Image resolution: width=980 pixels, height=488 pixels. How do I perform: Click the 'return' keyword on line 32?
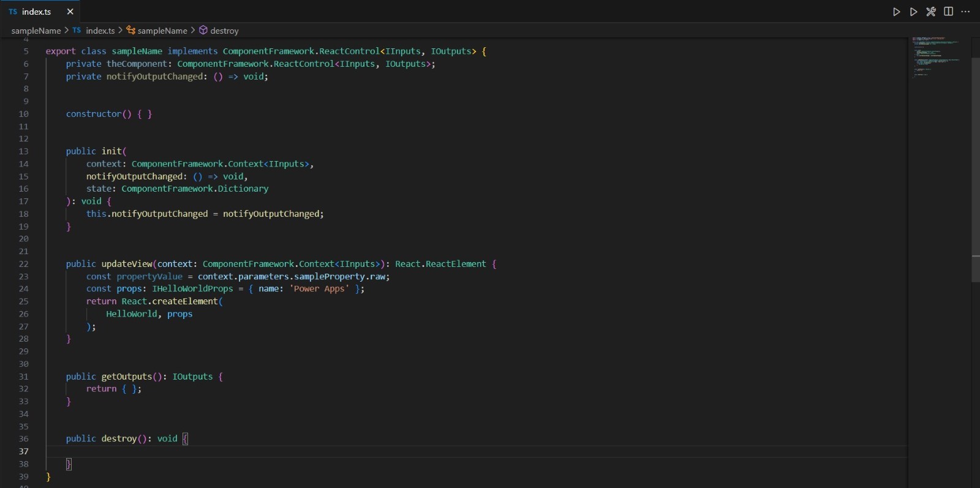pyautogui.click(x=101, y=389)
